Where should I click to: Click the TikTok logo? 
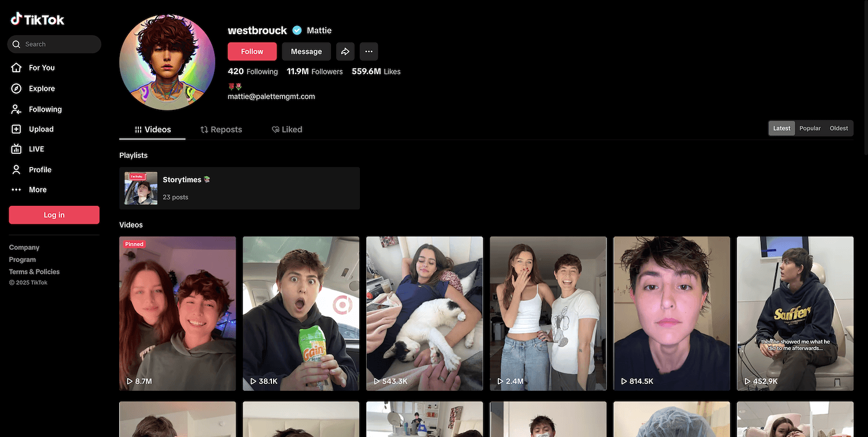38,20
